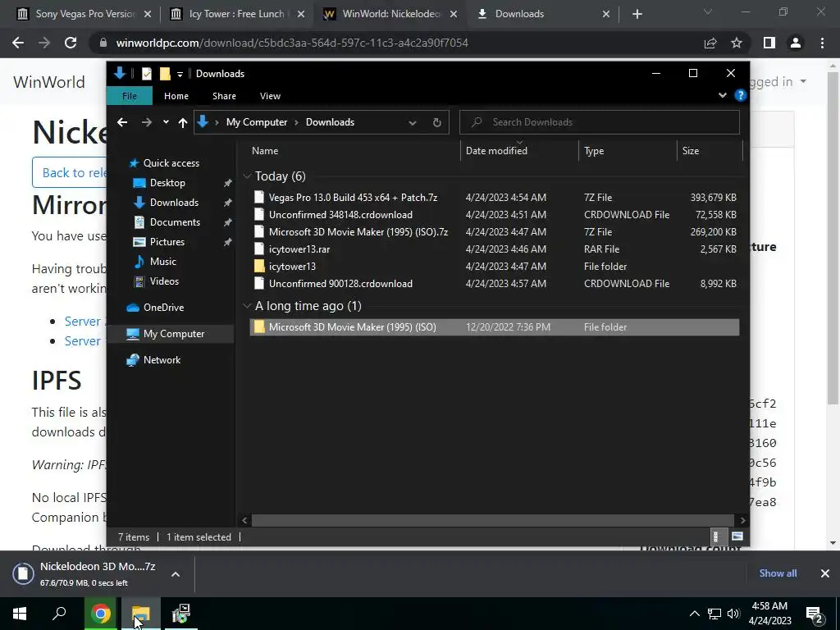This screenshot has height=630, width=840.
Task: Open the Home ribbon tab
Action: click(176, 96)
